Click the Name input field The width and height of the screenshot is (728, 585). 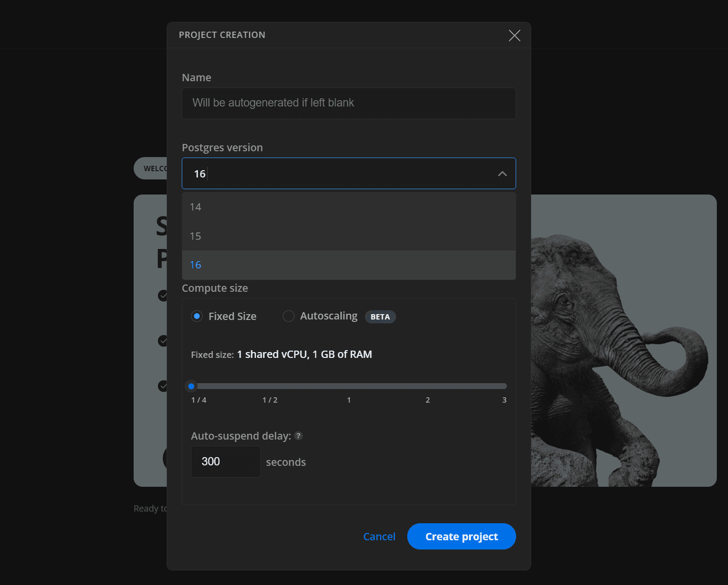point(348,103)
